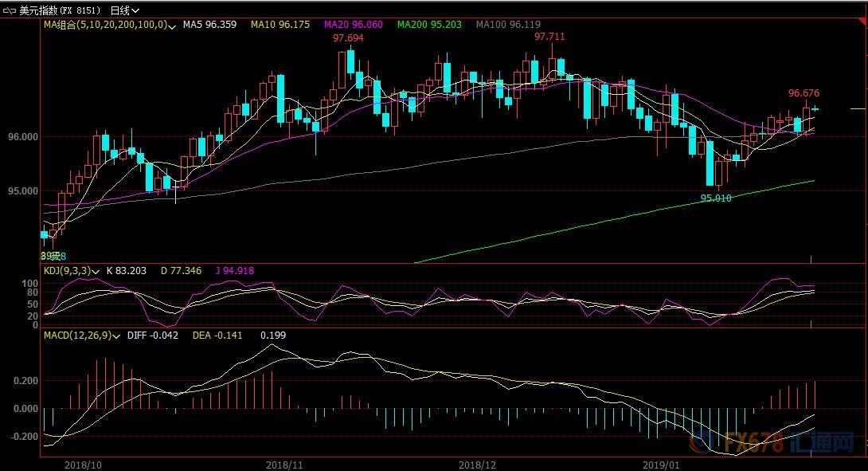Open the 日线 timeframe dropdown
The height and width of the screenshot is (471, 868).
(124, 10)
